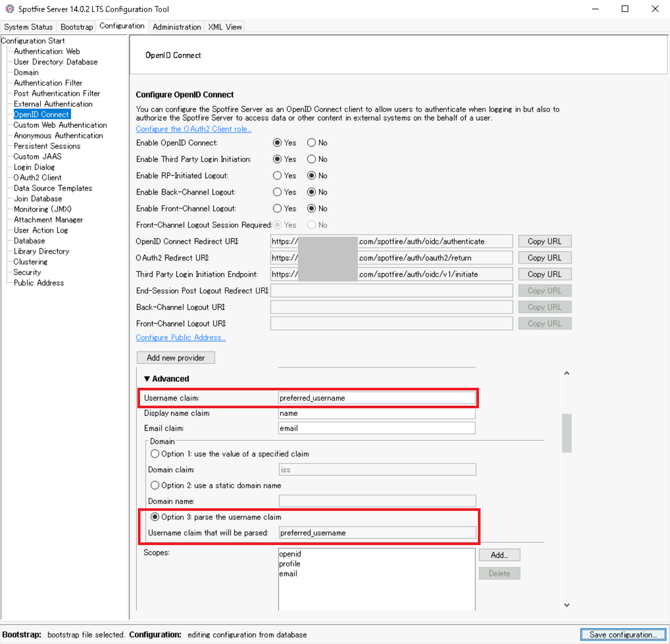Open Library Directory settings

[x=42, y=251]
